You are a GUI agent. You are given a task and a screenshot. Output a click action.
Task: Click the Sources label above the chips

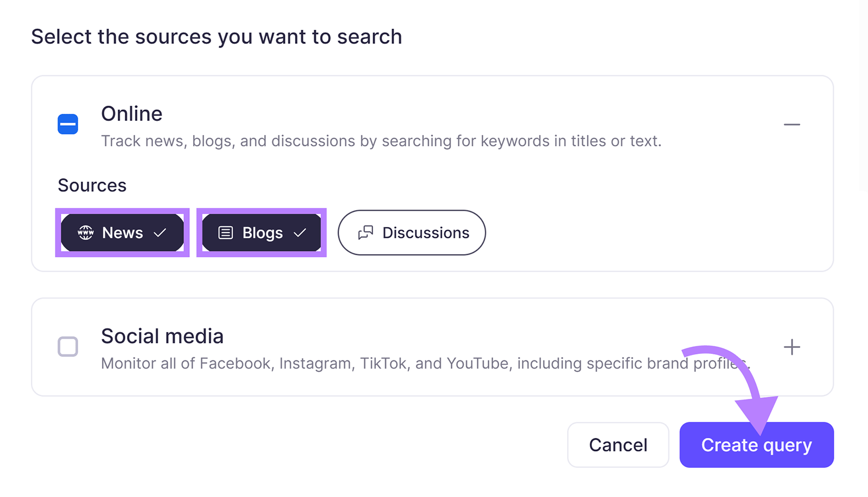point(92,185)
